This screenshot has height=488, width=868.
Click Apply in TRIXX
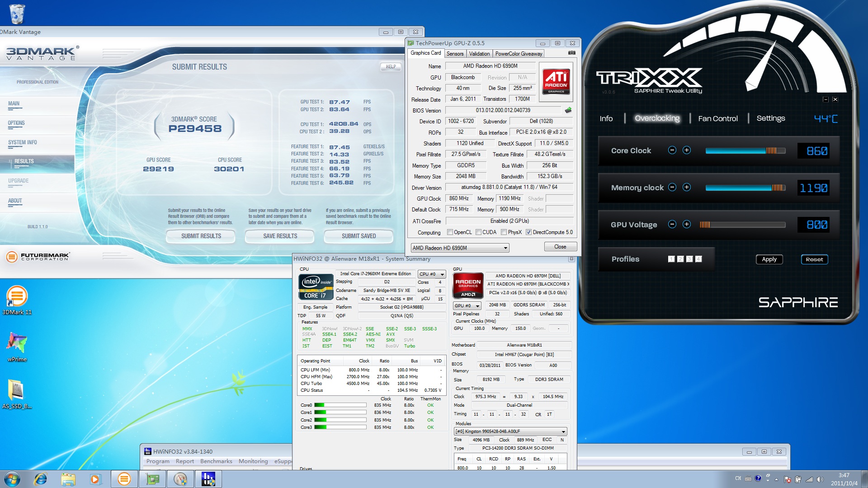[x=769, y=259]
